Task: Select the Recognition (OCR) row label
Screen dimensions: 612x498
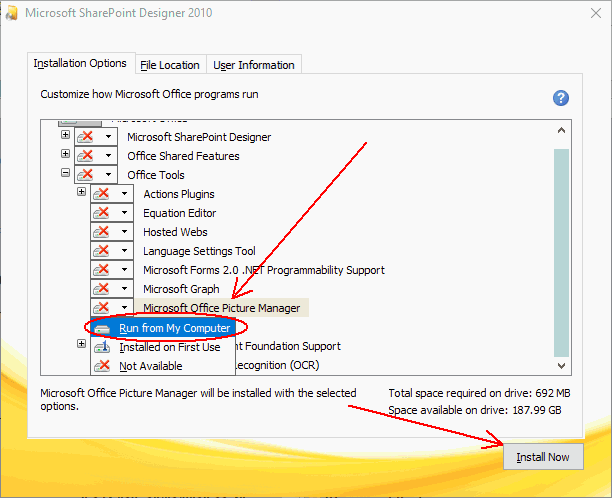Action: pos(278,365)
